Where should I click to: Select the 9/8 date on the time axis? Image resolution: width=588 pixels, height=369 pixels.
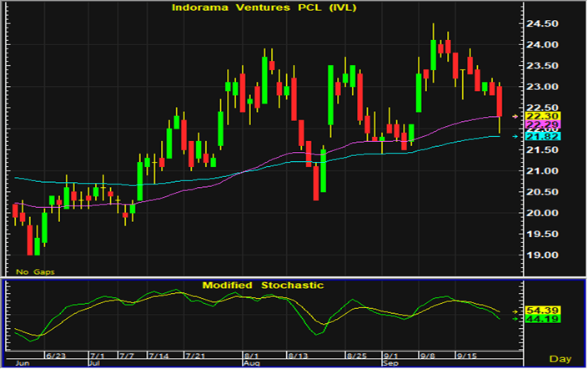click(425, 356)
